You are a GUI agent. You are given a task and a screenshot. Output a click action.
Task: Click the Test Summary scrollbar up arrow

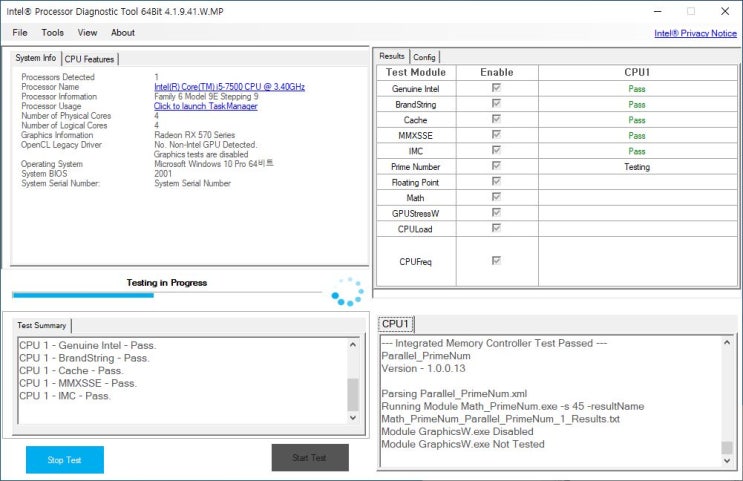(x=353, y=345)
